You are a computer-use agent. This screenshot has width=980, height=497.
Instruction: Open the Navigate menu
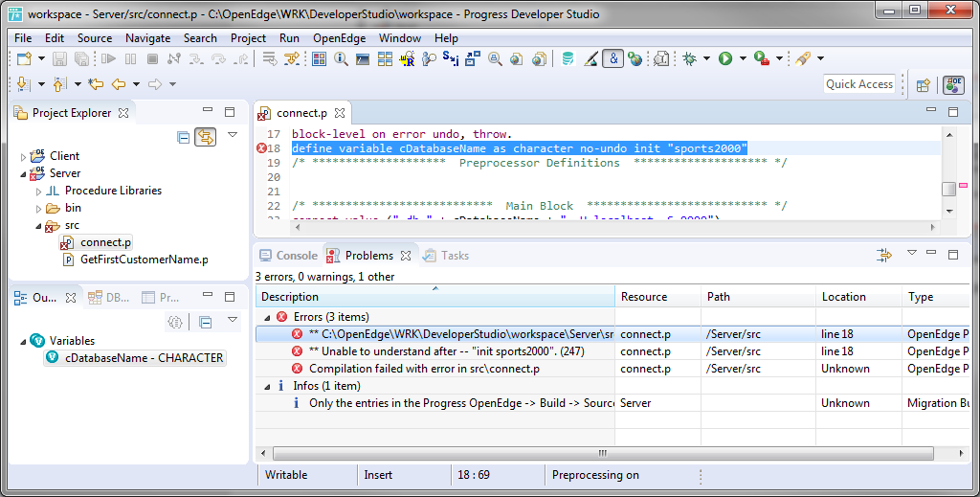[148, 38]
